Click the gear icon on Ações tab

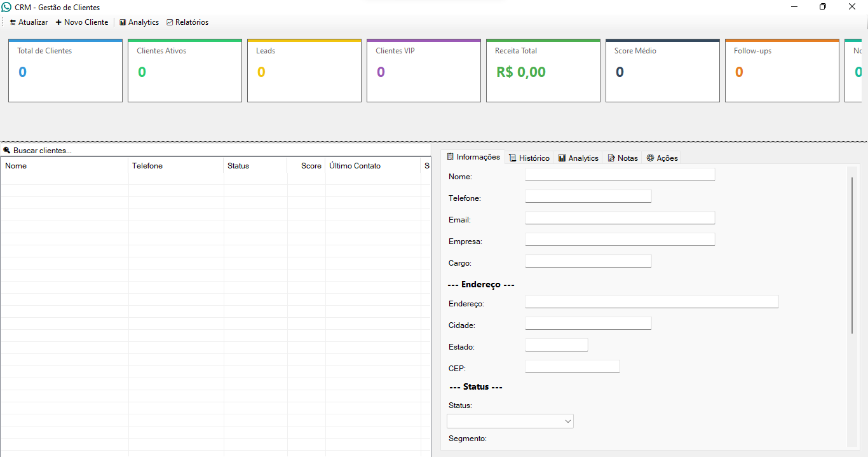pyautogui.click(x=650, y=158)
